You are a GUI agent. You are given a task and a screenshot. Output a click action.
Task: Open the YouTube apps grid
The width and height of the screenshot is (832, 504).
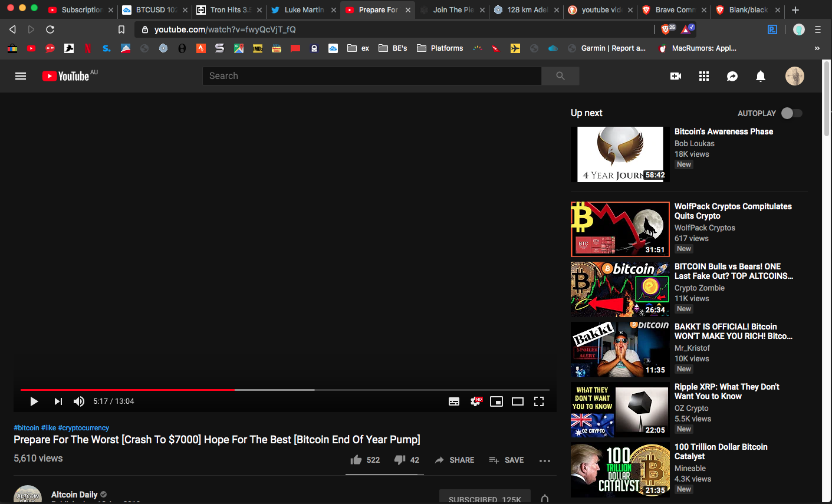click(704, 76)
